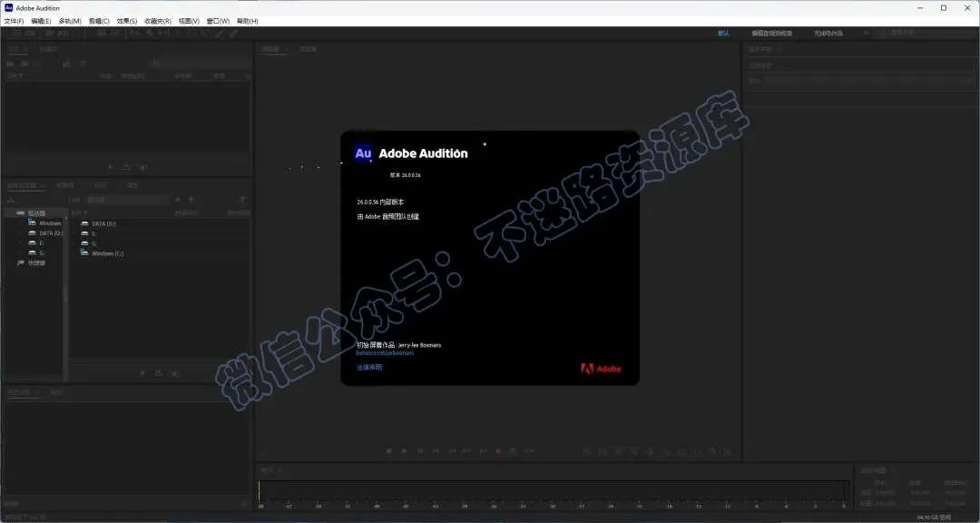Toggle auto-play speaker in Files panel
Viewport: 980px width, 523px height.
(143, 167)
